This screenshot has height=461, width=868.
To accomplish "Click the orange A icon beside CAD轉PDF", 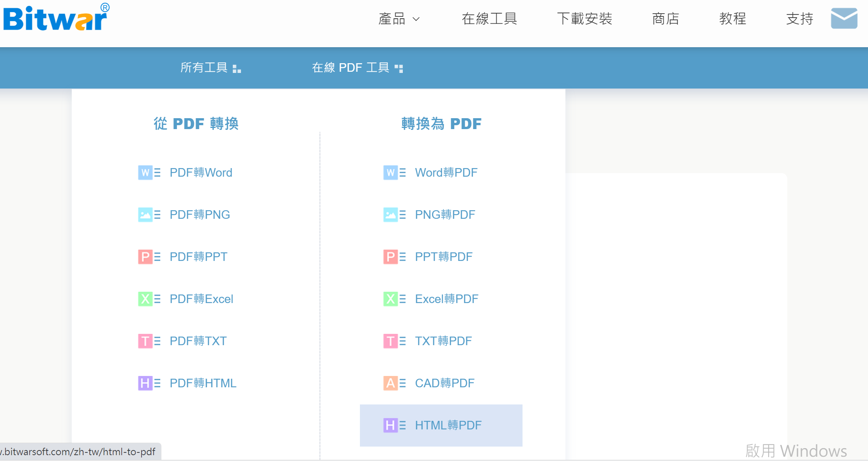I will (390, 383).
